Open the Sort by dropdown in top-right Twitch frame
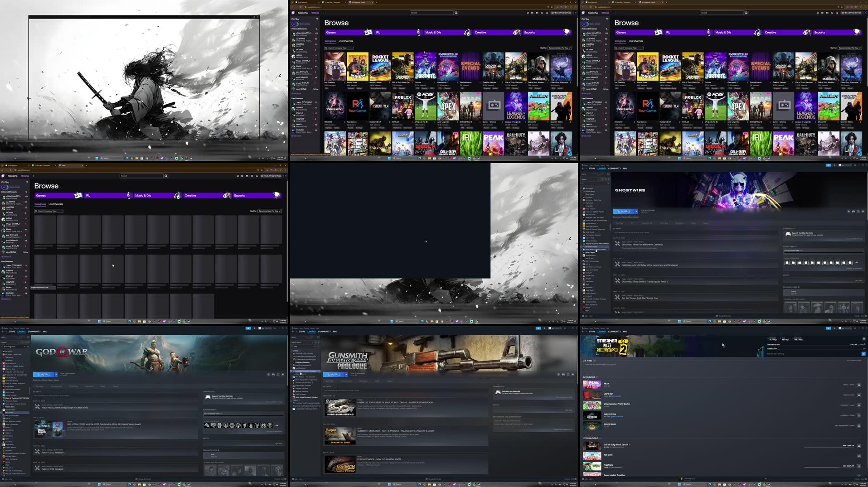This screenshot has height=487, width=868. pos(850,48)
